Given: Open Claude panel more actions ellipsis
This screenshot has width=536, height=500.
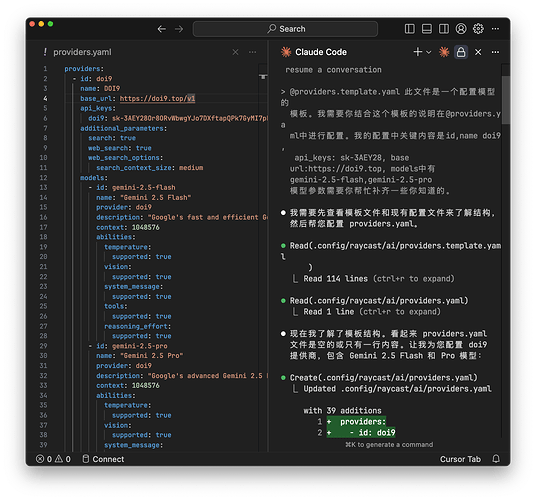Looking at the screenshot, I should pos(495,52).
